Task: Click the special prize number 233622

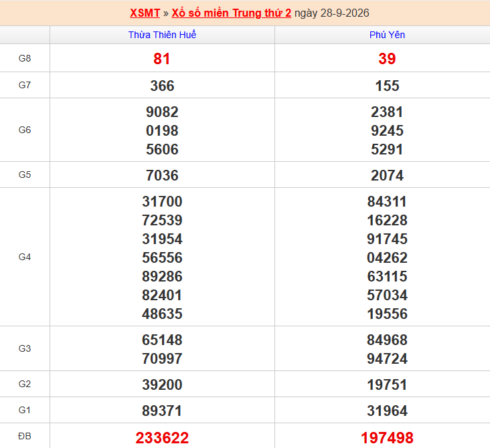Action: (x=162, y=438)
